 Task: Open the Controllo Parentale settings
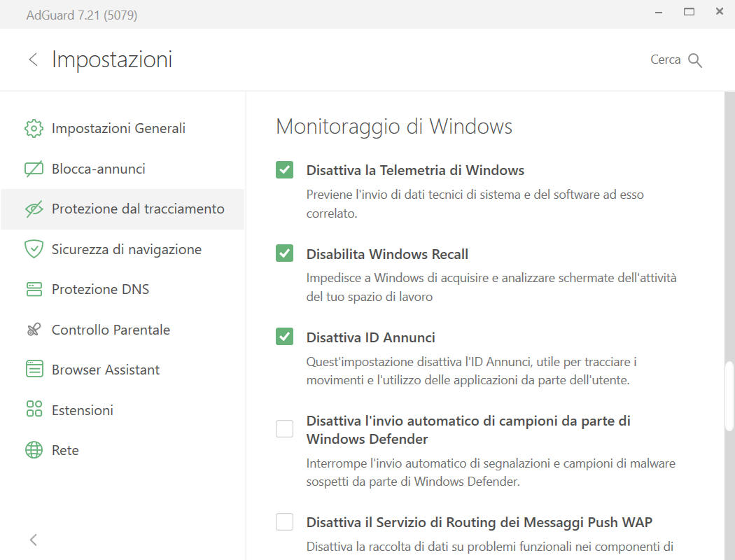point(122,330)
